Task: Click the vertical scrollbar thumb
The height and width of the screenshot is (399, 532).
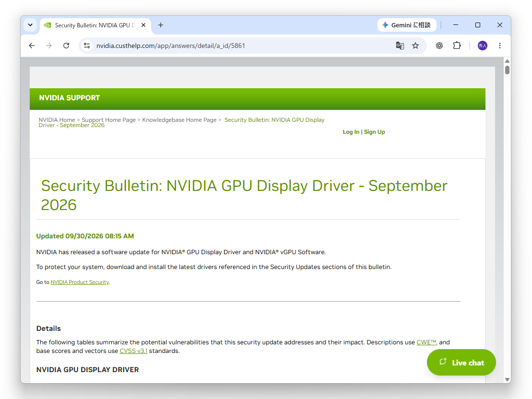Action: [x=507, y=70]
